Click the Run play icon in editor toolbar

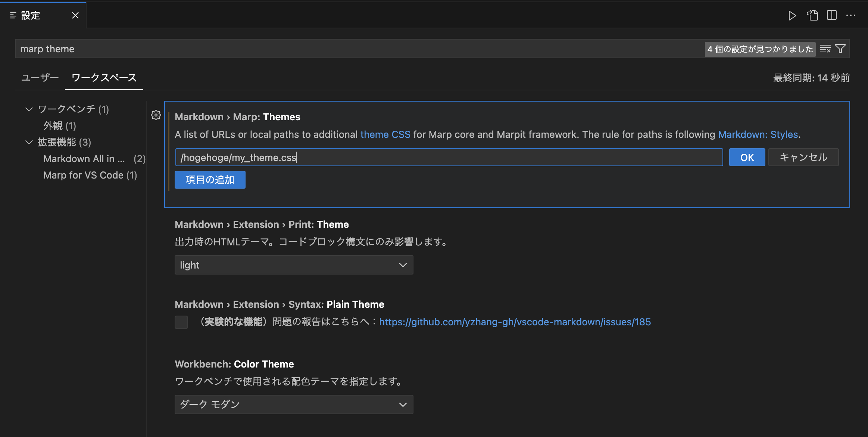tap(792, 15)
